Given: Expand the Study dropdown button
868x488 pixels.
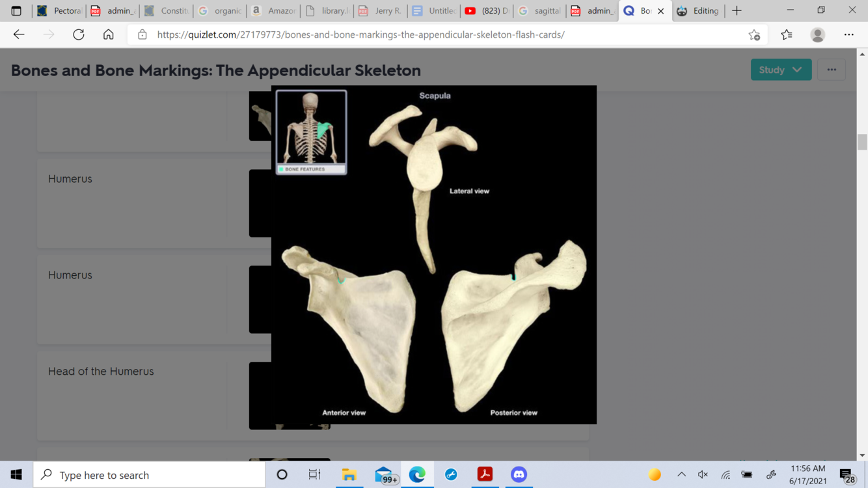Looking at the screenshot, I should [781, 70].
